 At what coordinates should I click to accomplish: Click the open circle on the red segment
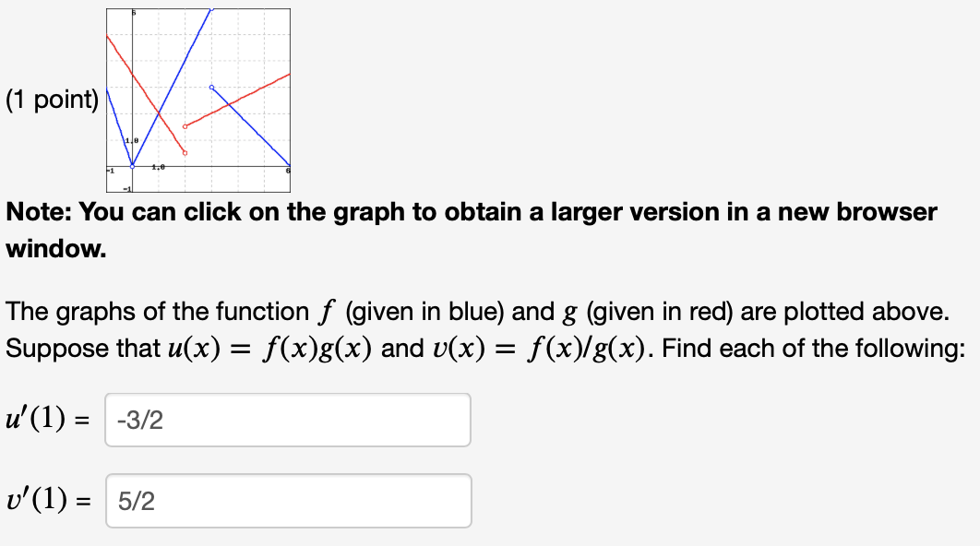pos(185,126)
